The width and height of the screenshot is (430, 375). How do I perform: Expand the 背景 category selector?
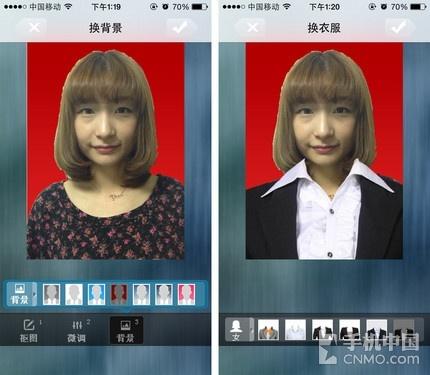[x=21, y=294]
